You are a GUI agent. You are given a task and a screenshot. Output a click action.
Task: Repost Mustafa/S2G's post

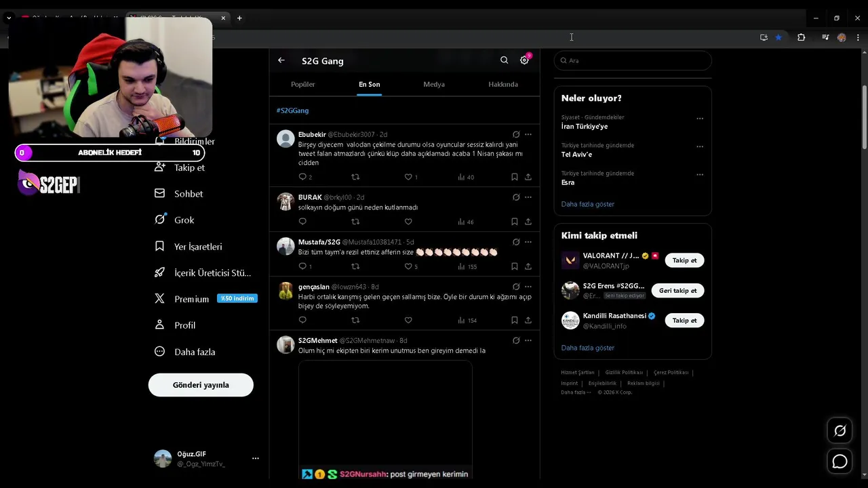[355, 266]
